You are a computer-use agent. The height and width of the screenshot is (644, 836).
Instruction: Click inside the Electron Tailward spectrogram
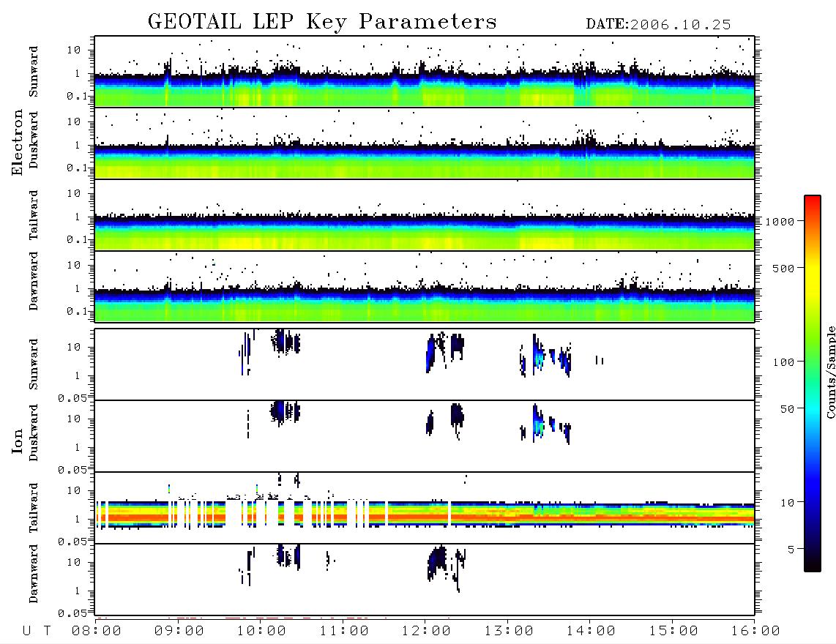tap(425, 215)
